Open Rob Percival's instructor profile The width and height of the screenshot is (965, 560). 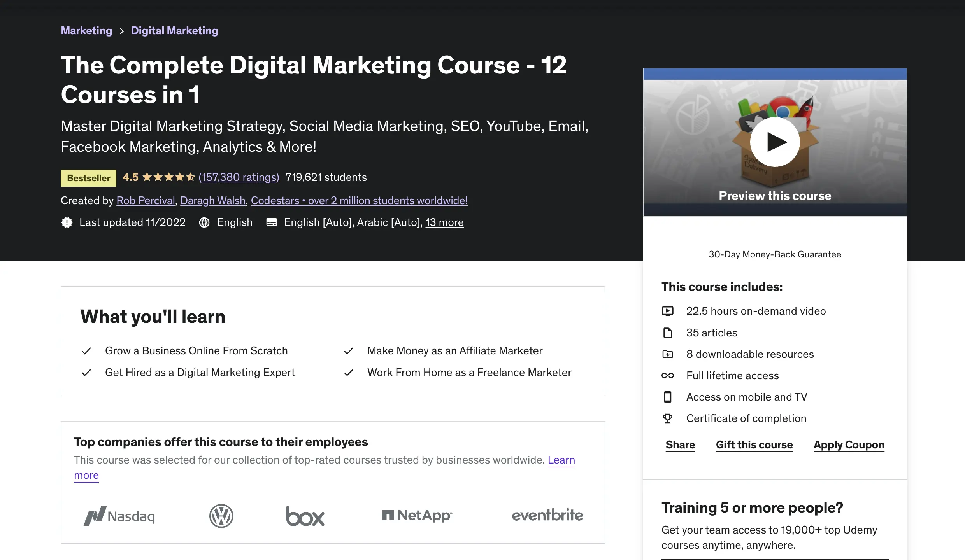pos(146,201)
